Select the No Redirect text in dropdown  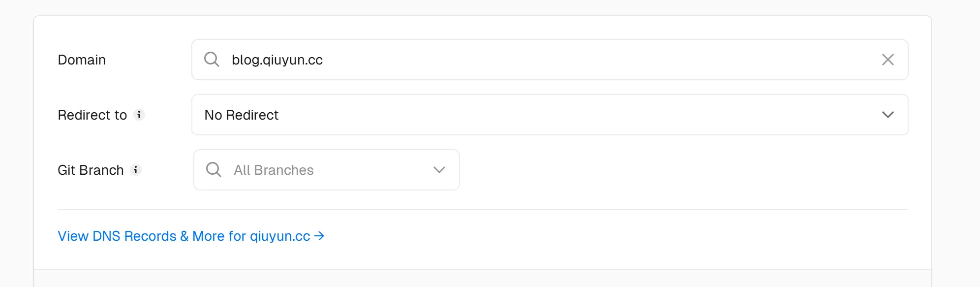click(242, 115)
